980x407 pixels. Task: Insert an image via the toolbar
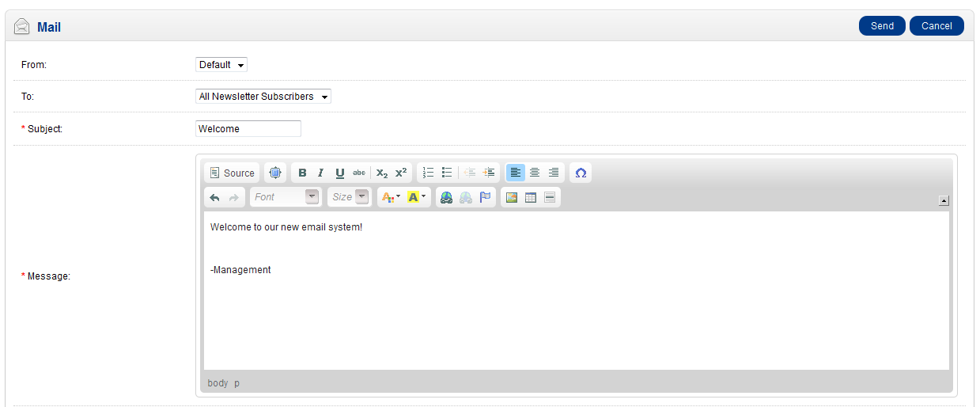(x=512, y=197)
